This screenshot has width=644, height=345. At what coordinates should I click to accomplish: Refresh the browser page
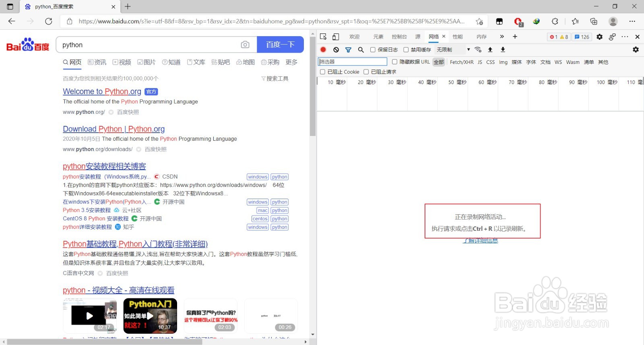49,21
